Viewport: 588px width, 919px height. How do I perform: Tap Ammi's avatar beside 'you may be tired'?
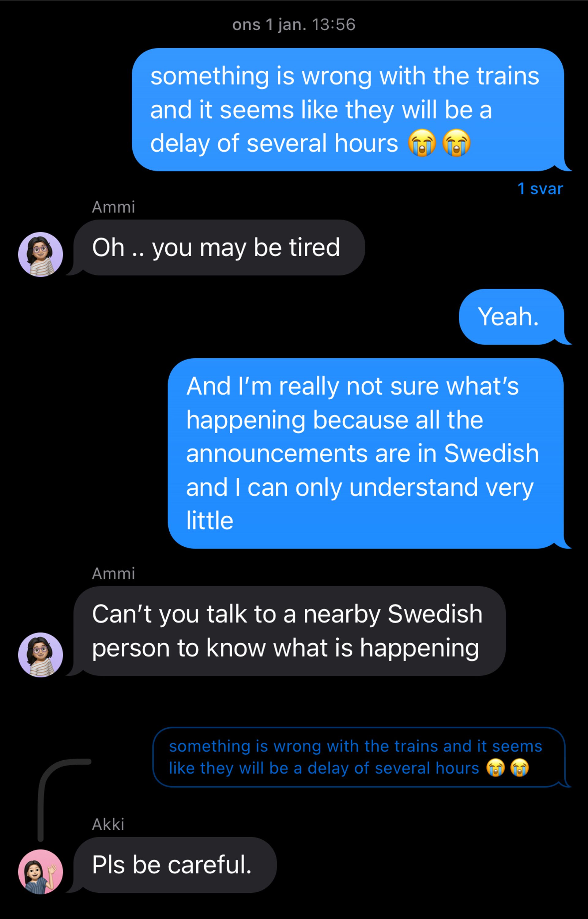[40, 254]
